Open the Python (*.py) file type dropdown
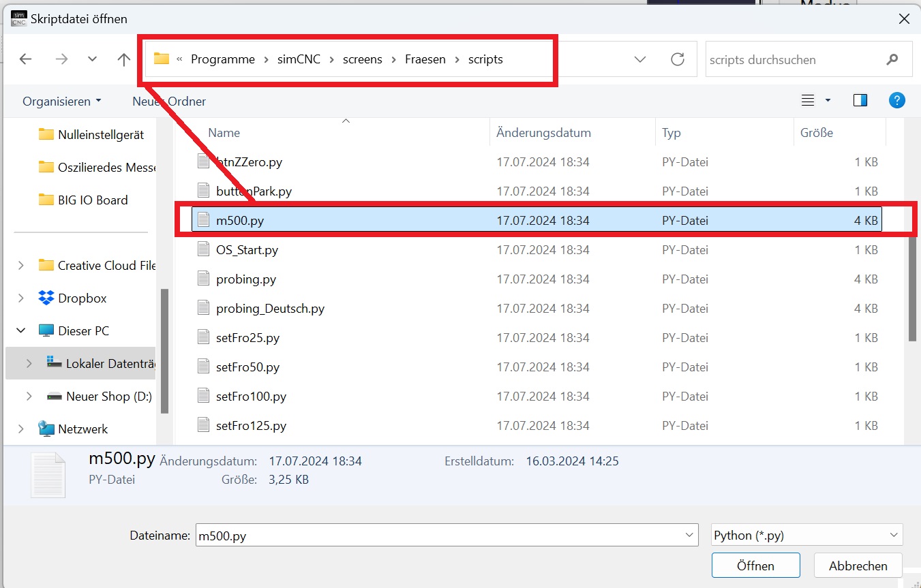Viewport: 921px width, 588px height. pyautogui.click(x=806, y=535)
